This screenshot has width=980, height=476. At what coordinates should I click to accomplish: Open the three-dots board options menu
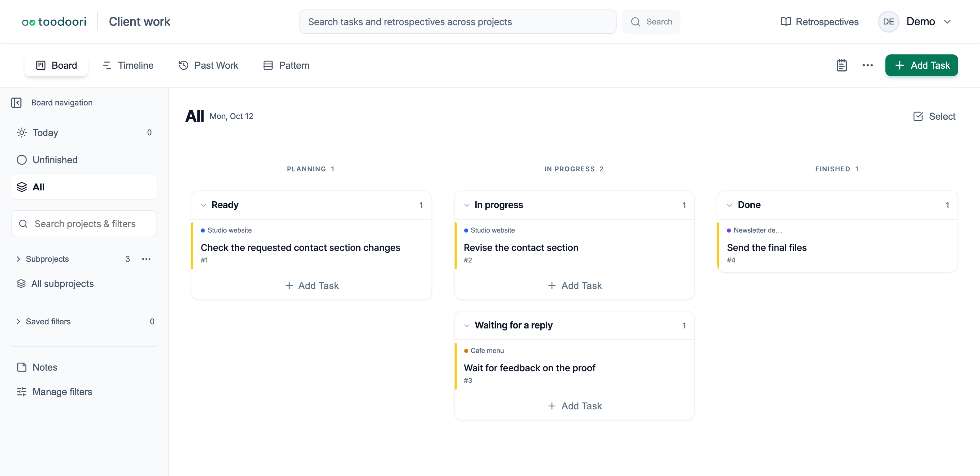click(867, 65)
